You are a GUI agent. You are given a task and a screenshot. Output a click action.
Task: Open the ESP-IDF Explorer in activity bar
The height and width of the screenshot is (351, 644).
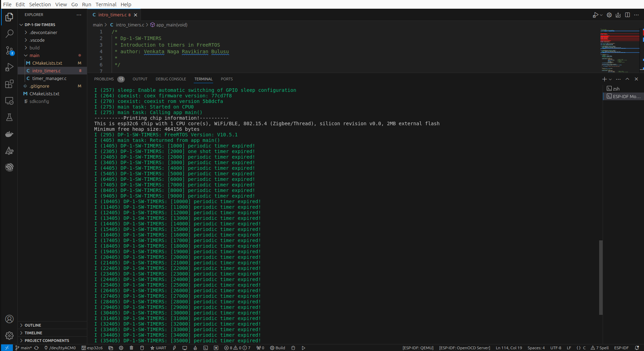[x=9, y=167]
